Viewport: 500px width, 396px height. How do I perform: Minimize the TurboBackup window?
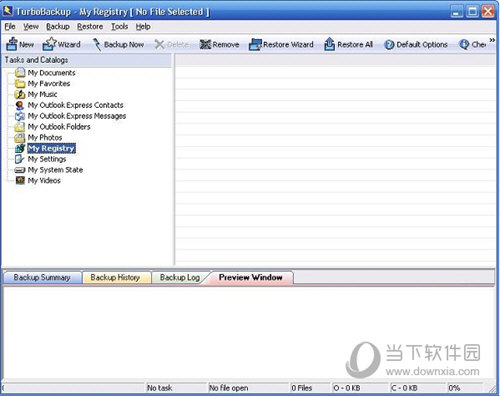tap(457, 11)
